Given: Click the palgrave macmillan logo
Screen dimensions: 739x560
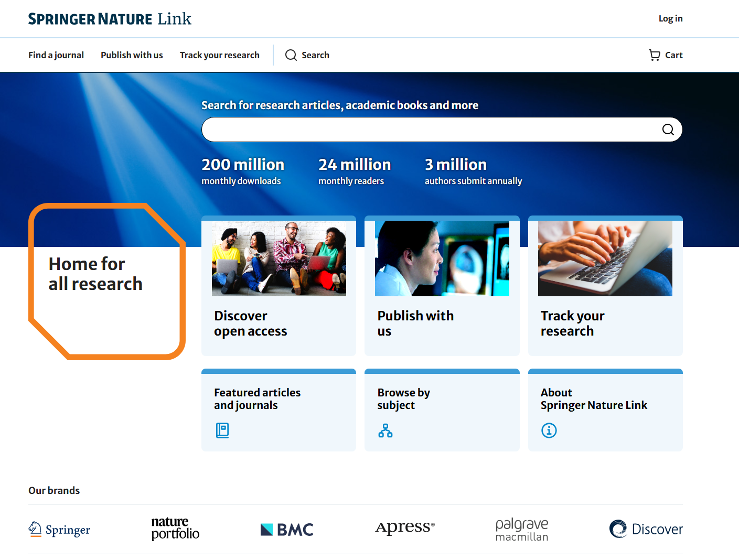Looking at the screenshot, I should coord(521,530).
